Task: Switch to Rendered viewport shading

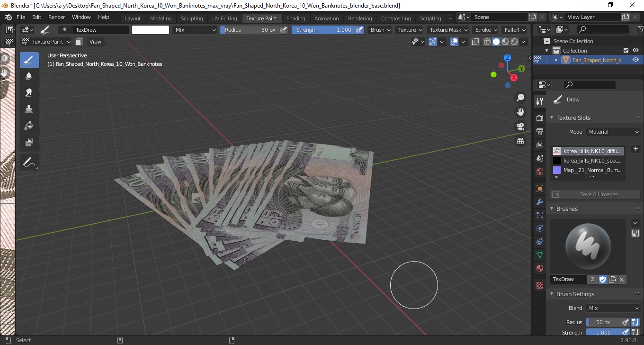Action: pos(514,42)
